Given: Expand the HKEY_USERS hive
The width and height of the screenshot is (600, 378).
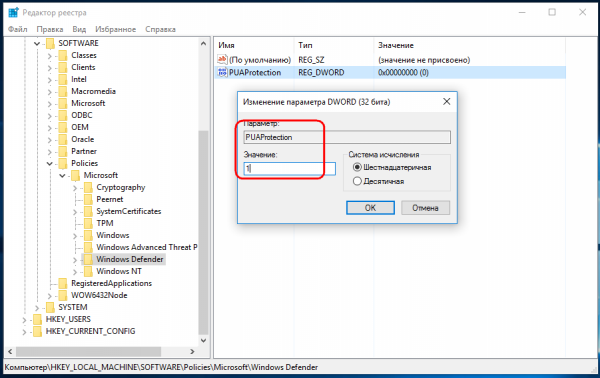Looking at the screenshot, I should click(x=24, y=320).
